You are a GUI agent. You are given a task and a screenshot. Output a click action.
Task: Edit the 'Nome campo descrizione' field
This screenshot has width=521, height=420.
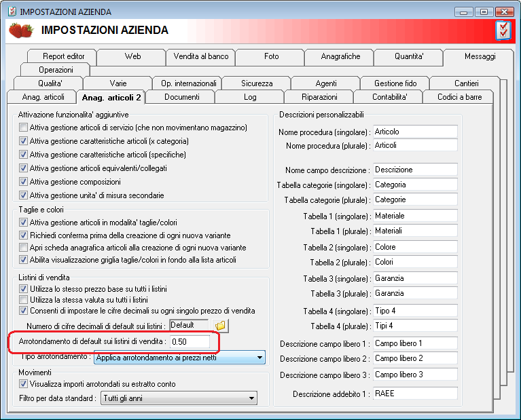415,170
